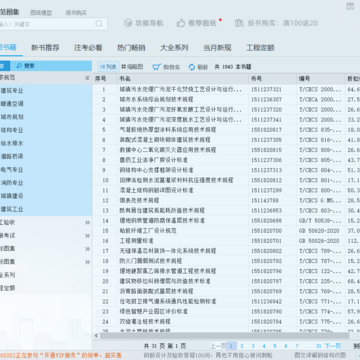Click the 纸书购买 book icon
The width and height of the screenshot is (360, 360).
(239, 23)
